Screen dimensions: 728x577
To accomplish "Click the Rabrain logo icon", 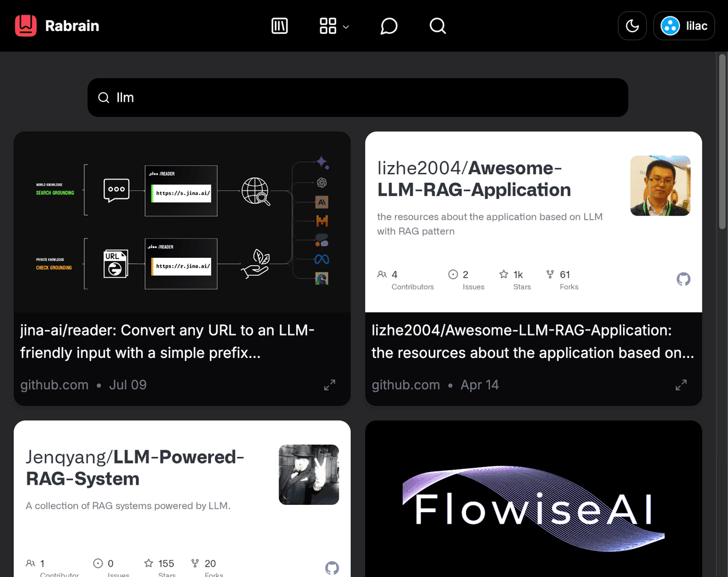I will 26,25.
